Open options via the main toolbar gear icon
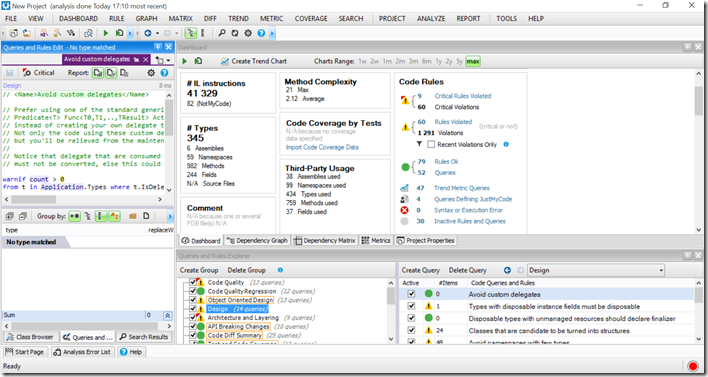The width and height of the screenshot is (708, 377). pyautogui.click(x=248, y=33)
